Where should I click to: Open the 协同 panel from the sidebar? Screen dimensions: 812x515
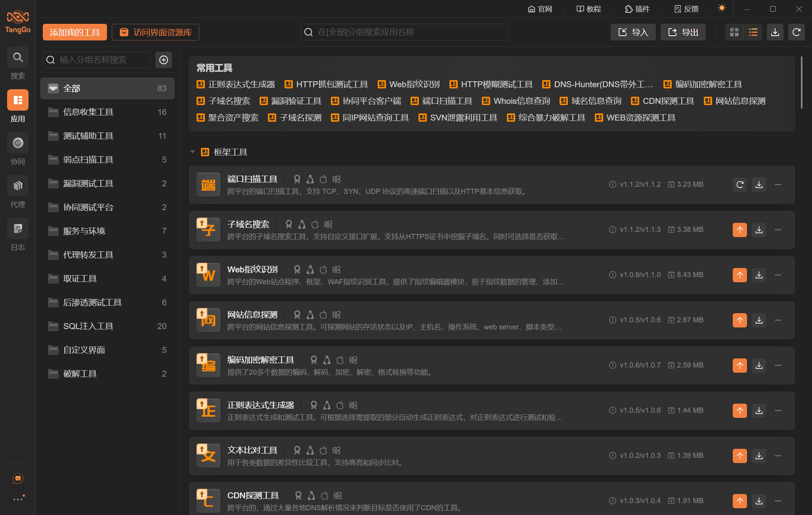17,149
